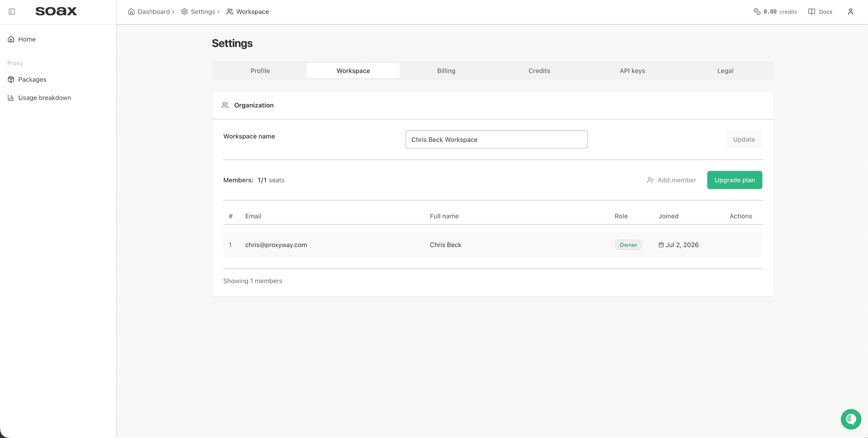Select the Workspace tab
Viewport: 868px width, 438px height.
tap(353, 71)
